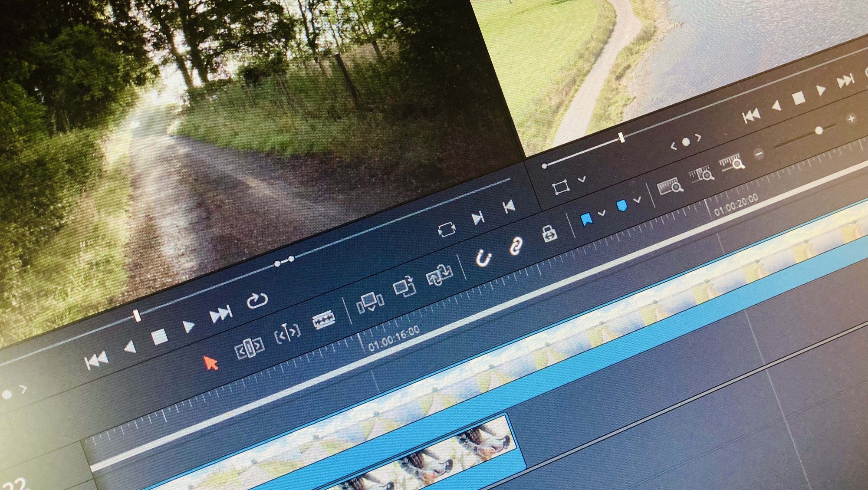Click marker dot in timeline viewer

click(x=686, y=142)
